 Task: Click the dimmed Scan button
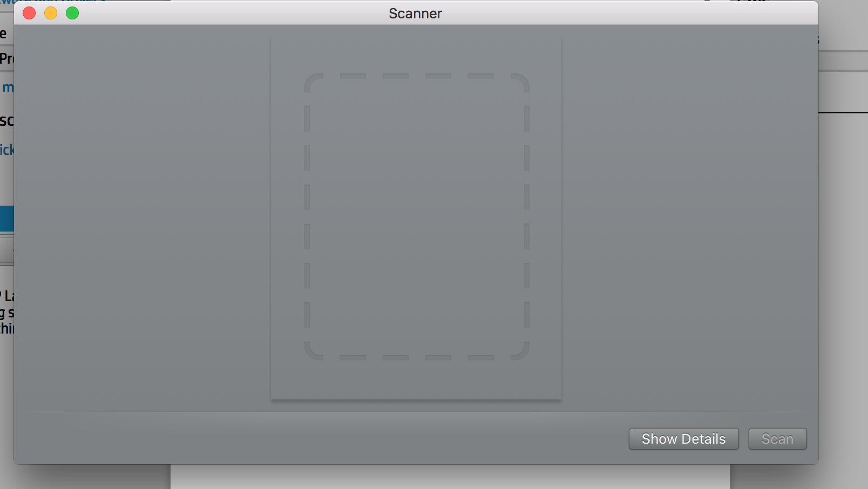[x=777, y=439]
